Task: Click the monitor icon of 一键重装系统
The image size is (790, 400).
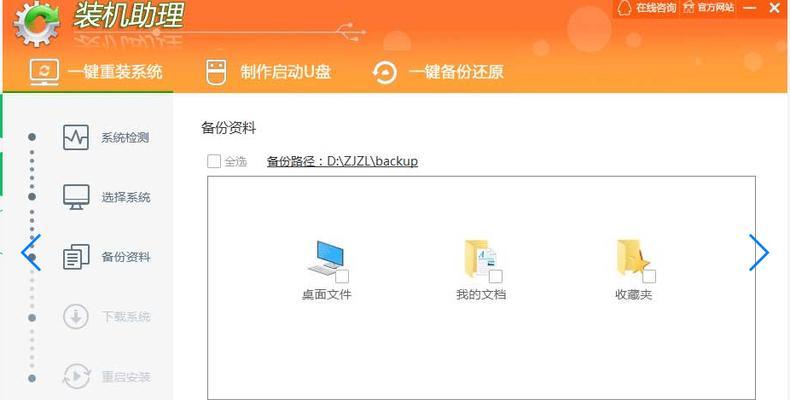Action: coord(44,72)
